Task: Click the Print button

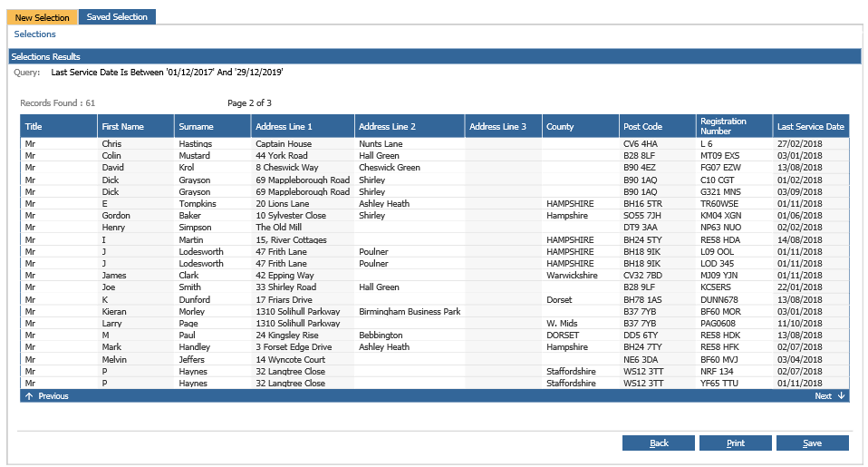Action: [x=735, y=443]
